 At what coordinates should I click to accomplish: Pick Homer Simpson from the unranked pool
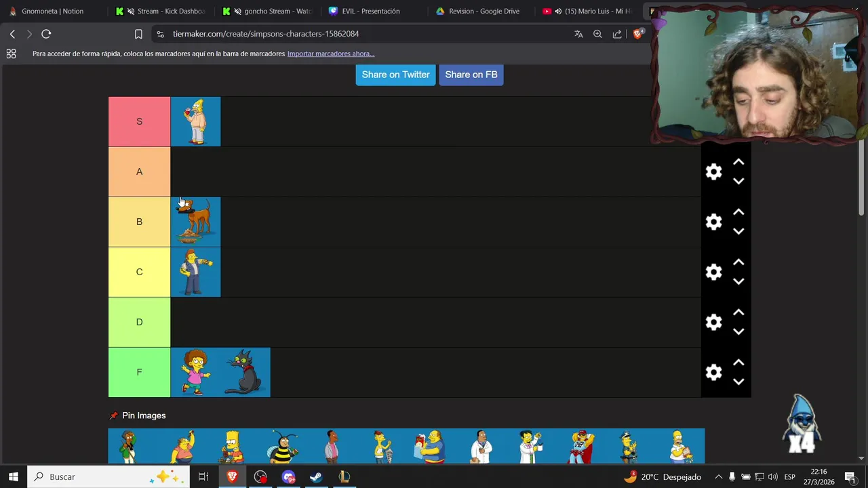[679, 446]
